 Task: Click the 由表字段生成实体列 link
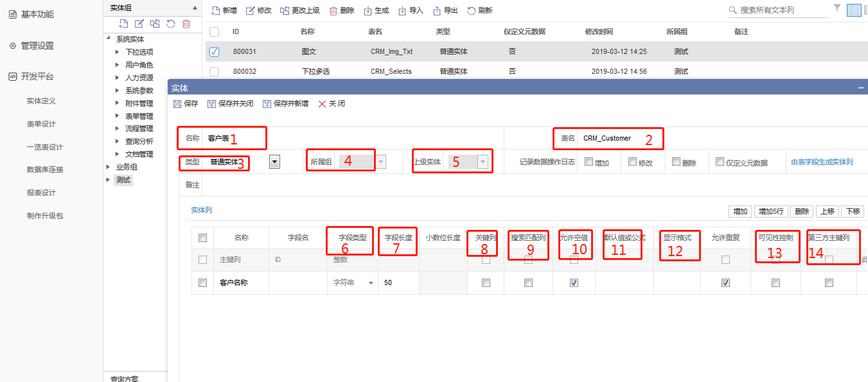tap(822, 162)
